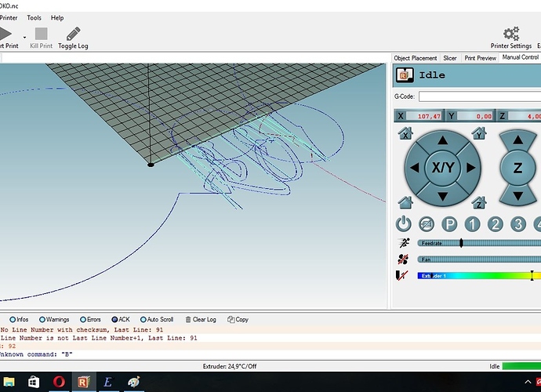Home the X axis
The width and height of the screenshot is (541, 392).
[405, 132]
